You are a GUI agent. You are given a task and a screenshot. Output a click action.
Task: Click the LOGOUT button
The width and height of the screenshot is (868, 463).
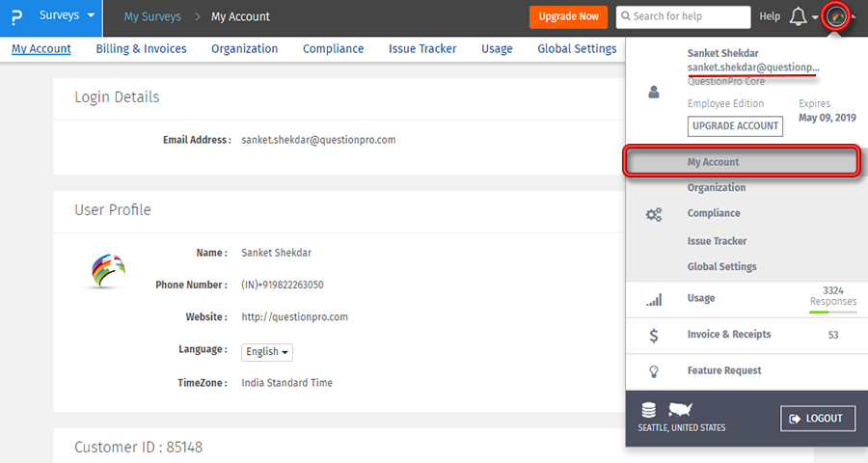818,418
